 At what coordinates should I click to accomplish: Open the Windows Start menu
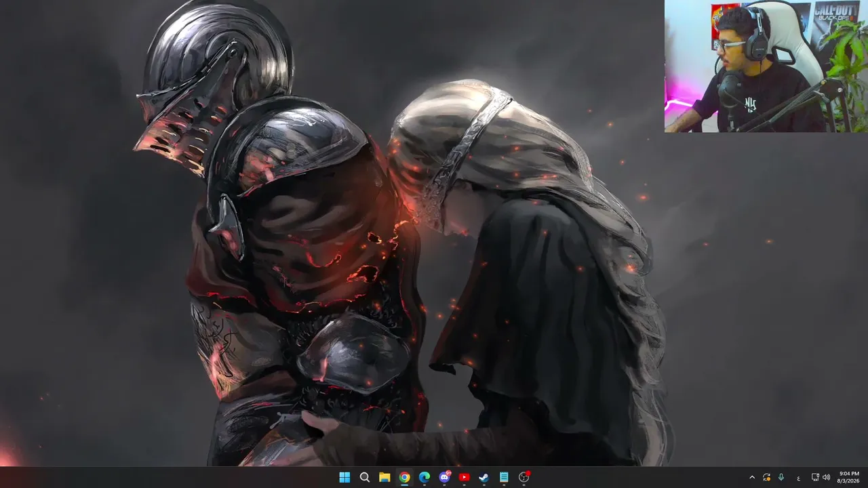point(344,477)
